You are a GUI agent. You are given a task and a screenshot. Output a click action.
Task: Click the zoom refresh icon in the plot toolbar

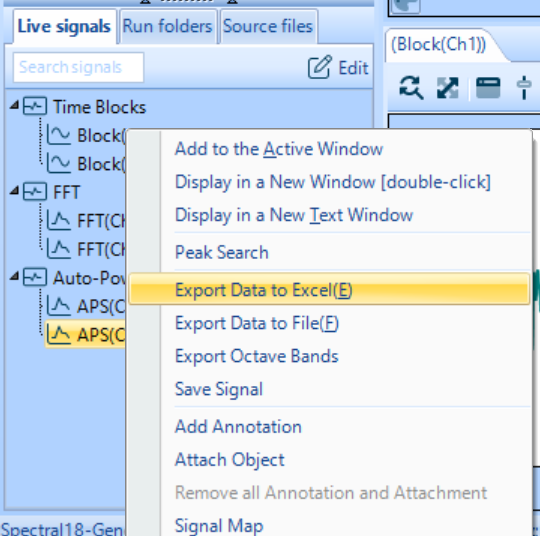click(411, 87)
